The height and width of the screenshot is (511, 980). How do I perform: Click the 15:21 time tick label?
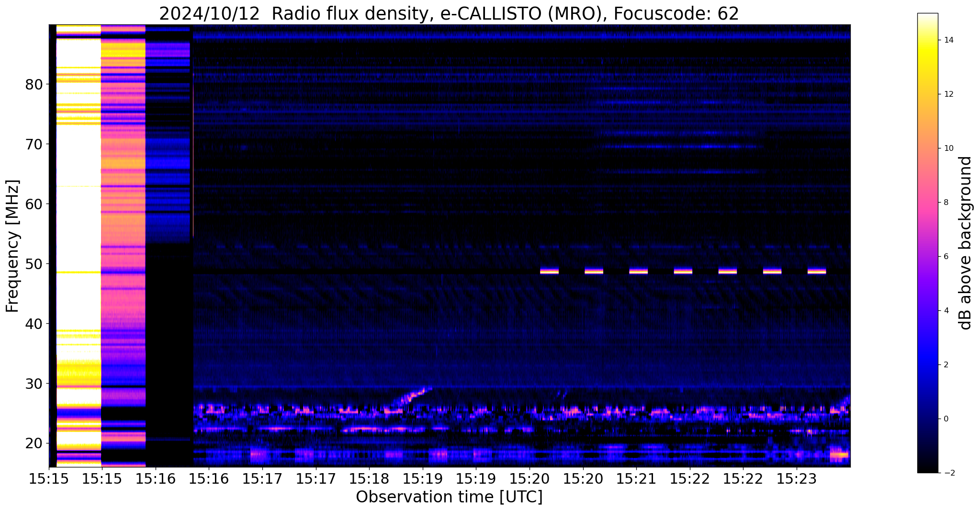[x=636, y=479]
